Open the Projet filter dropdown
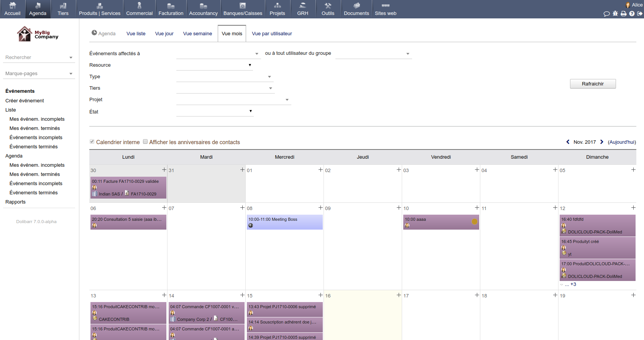 point(233,100)
